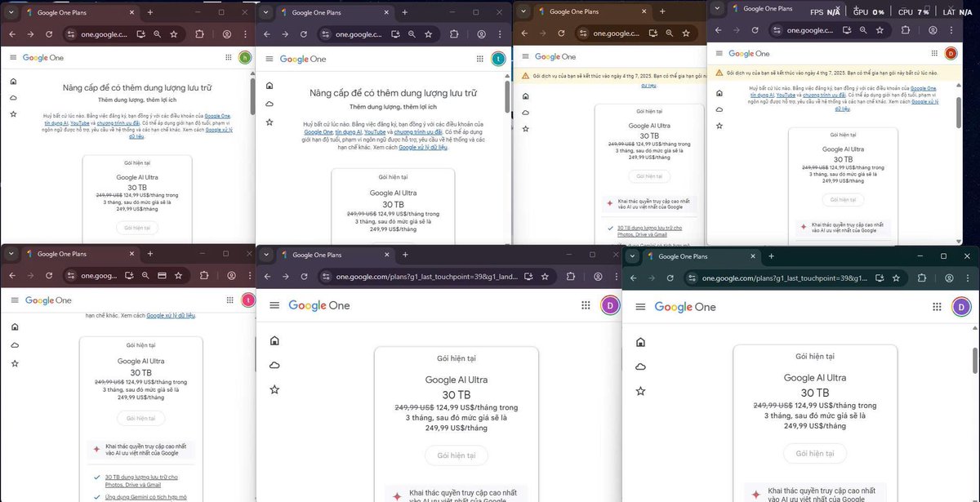Click the Google One logo in the light full-URL window
This screenshot has width=980, height=502.
click(318, 305)
